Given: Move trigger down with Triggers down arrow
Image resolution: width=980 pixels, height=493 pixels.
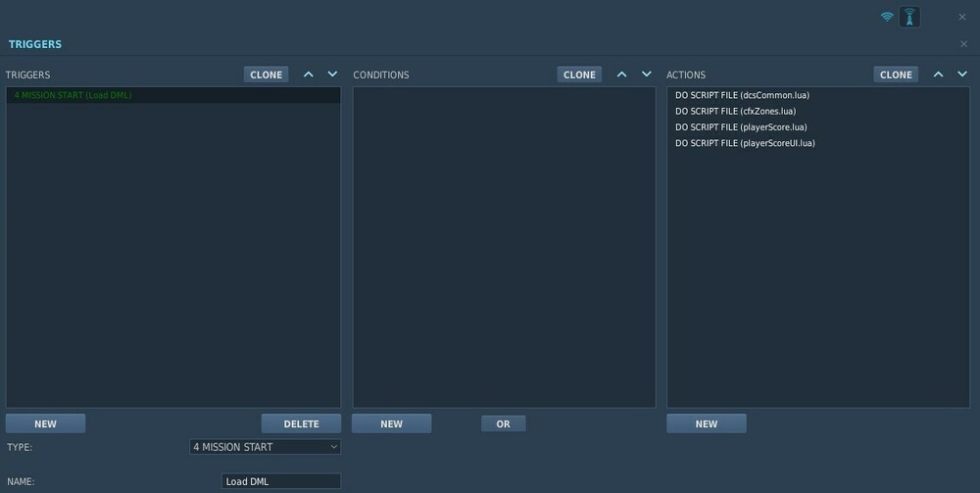Looking at the screenshot, I should [x=332, y=74].
